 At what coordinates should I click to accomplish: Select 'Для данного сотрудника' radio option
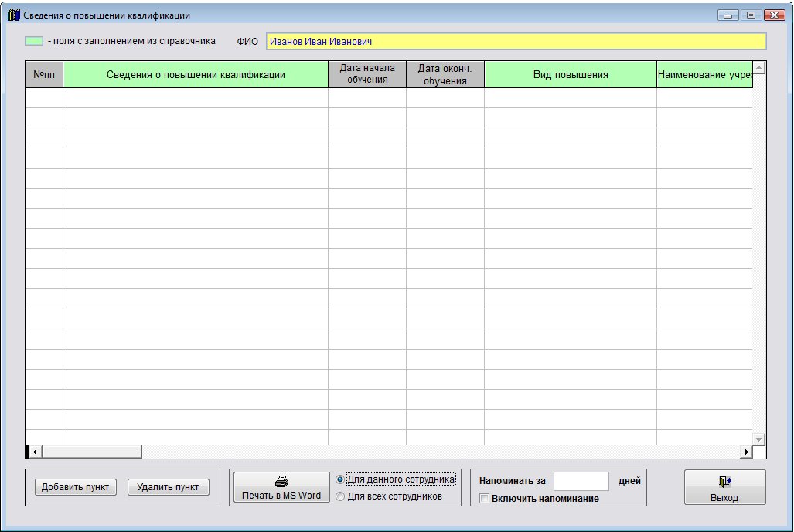pos(340,479)
